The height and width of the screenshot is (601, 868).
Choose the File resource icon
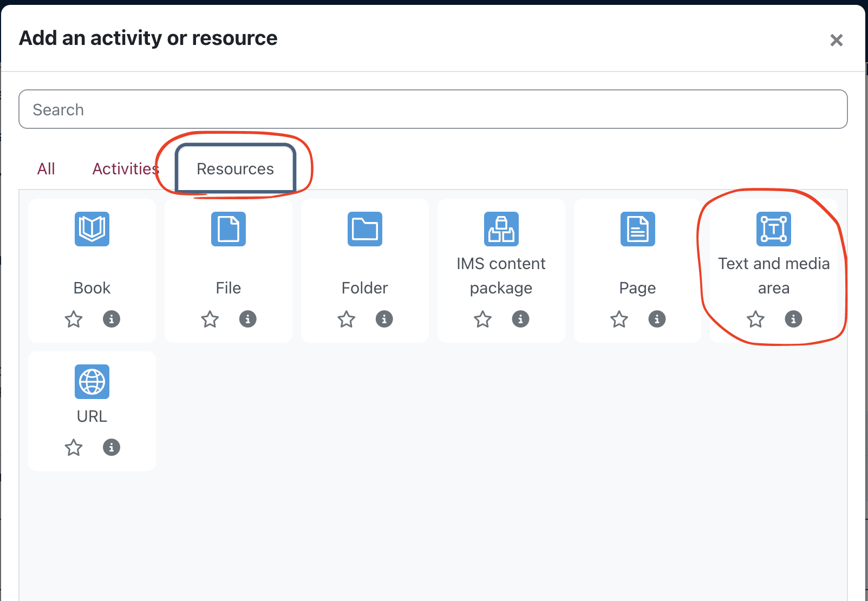(x=229, y=229)
